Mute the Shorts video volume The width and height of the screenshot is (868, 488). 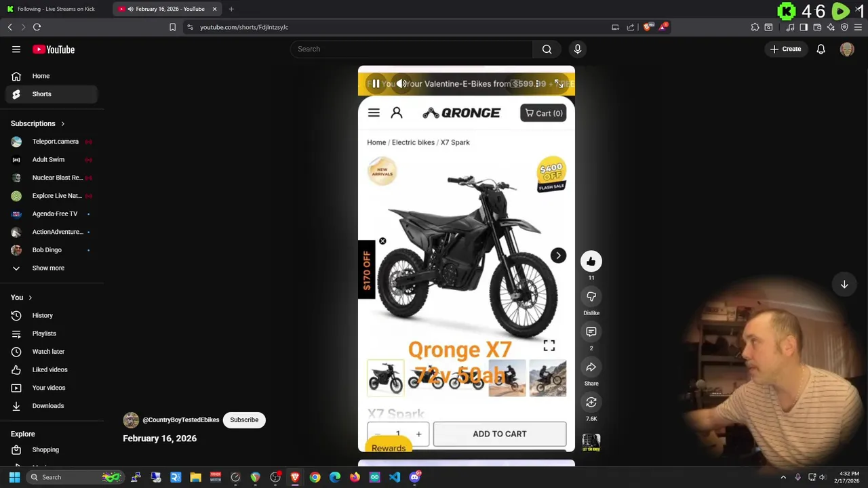point(401,84)
